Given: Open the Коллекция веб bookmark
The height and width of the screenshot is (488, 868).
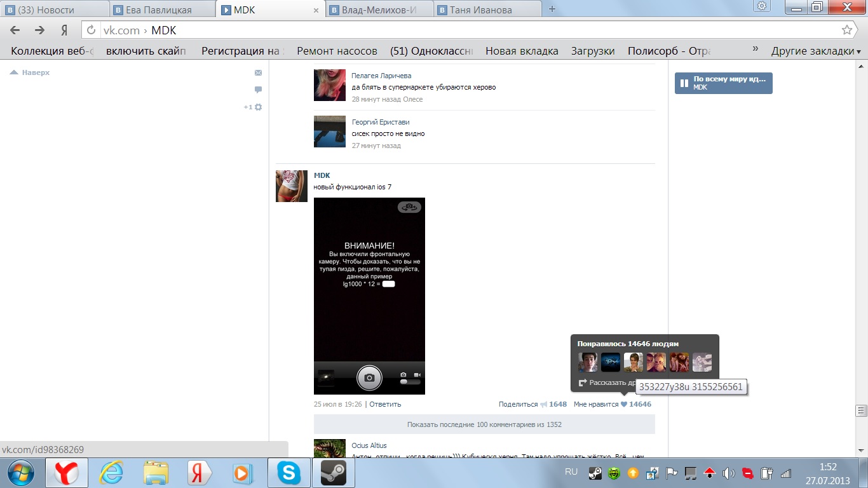Looking at the screenshot, I should [52, 51].
